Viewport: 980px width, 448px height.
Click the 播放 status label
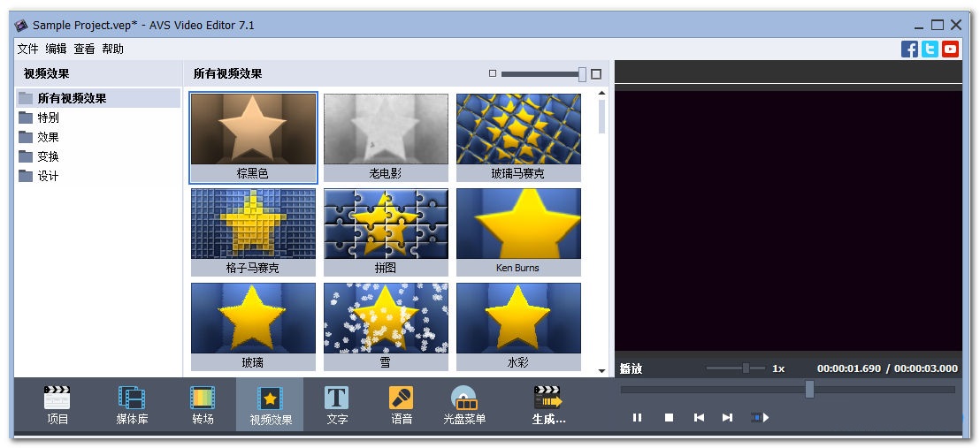[632, 368]
